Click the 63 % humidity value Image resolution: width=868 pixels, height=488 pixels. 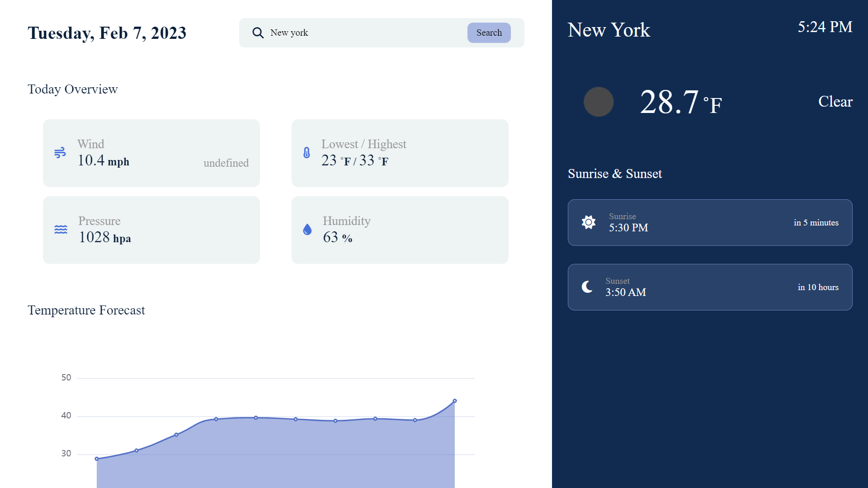337,237
